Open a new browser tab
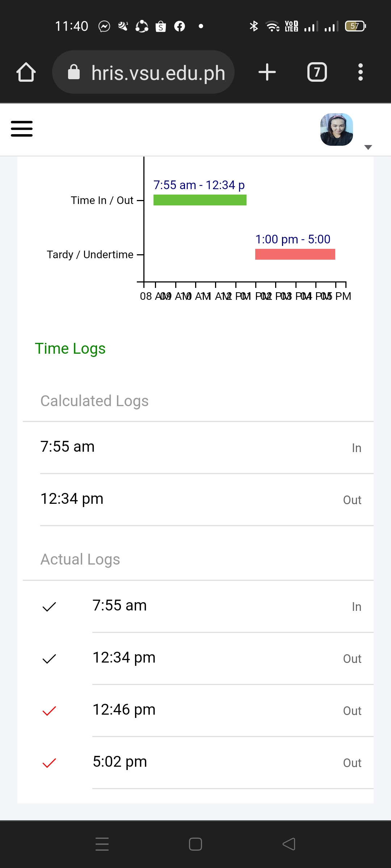This screenshot has width=391, height=868. tap(267, 72)
